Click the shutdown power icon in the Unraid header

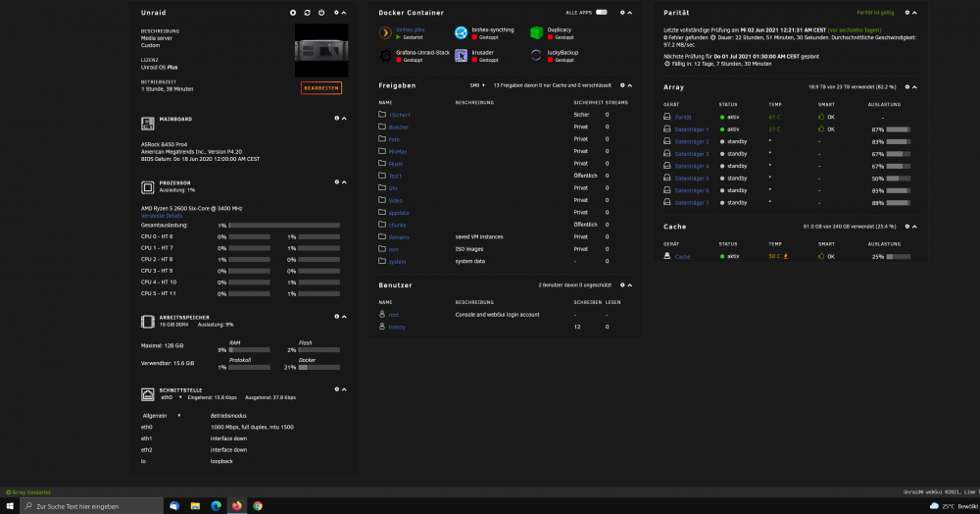pos(321,13)
